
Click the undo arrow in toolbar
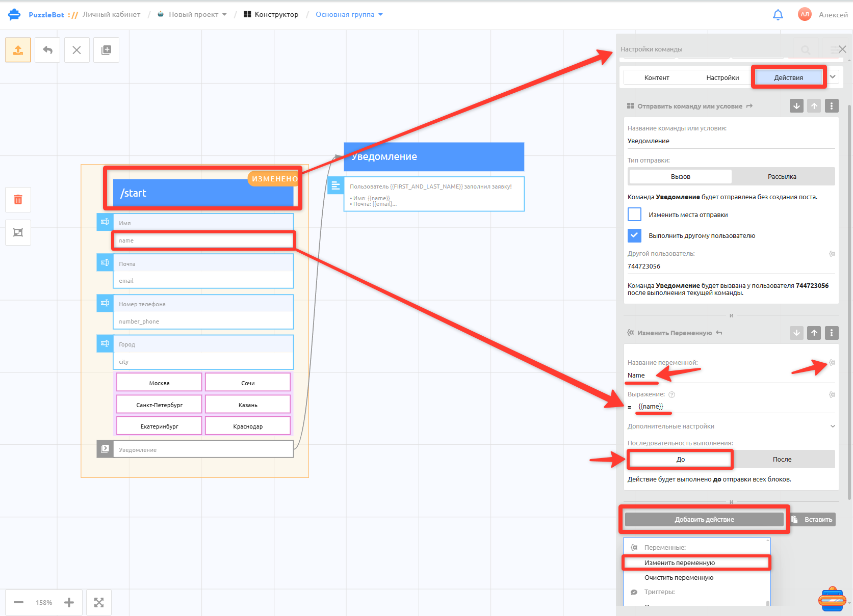click(x=47, y=50)
